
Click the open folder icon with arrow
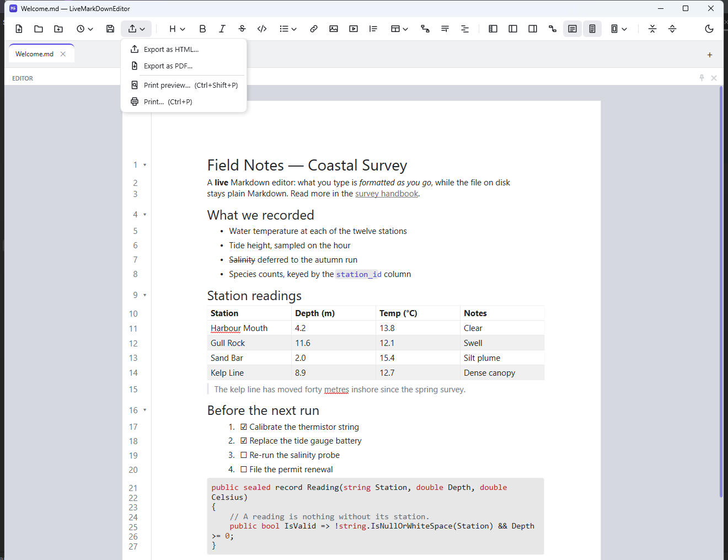(58, 29)
